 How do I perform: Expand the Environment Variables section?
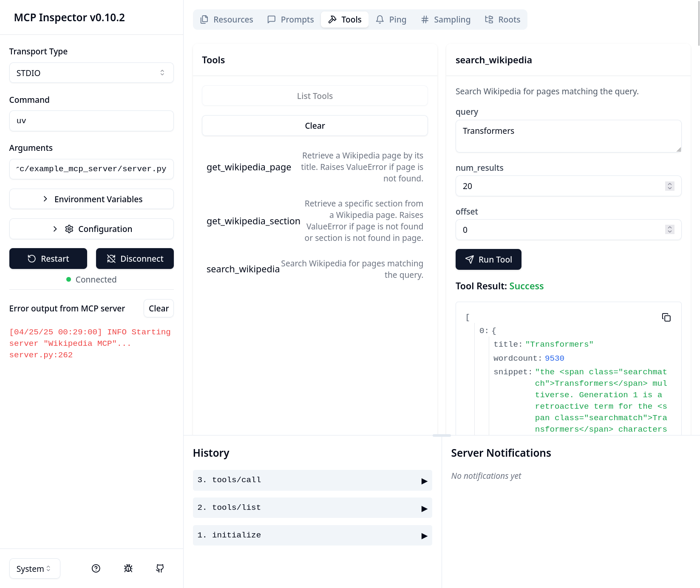[x=91, y=199]
